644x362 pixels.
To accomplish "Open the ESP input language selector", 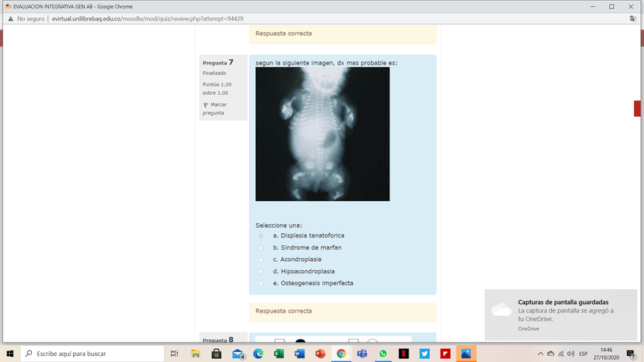I will [x=583, y=354].
